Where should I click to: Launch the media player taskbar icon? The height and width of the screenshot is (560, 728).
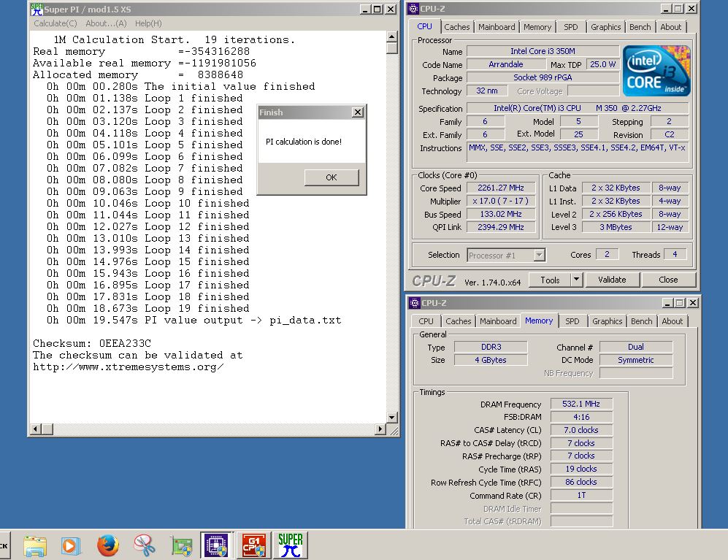pos(71,545)
